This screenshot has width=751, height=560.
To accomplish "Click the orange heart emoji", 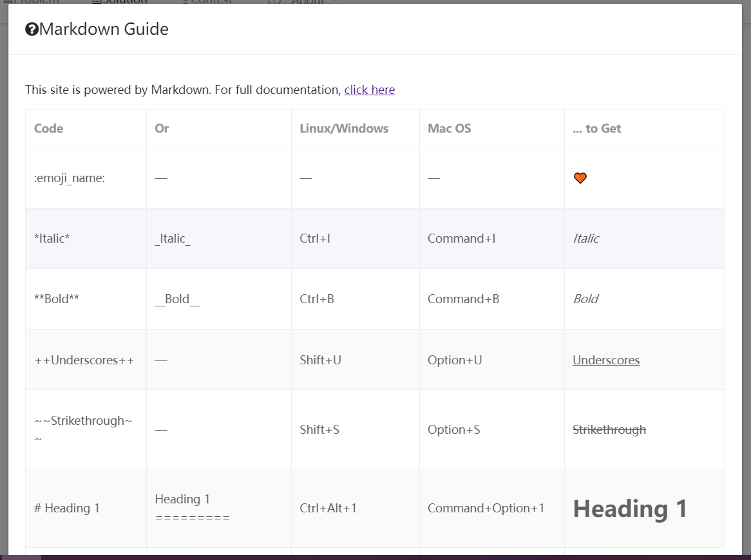I will coord(580,178).
